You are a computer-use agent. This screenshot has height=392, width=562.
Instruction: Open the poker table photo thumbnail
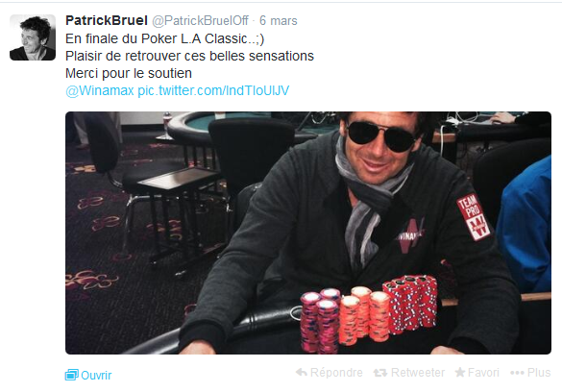point(308,233)
